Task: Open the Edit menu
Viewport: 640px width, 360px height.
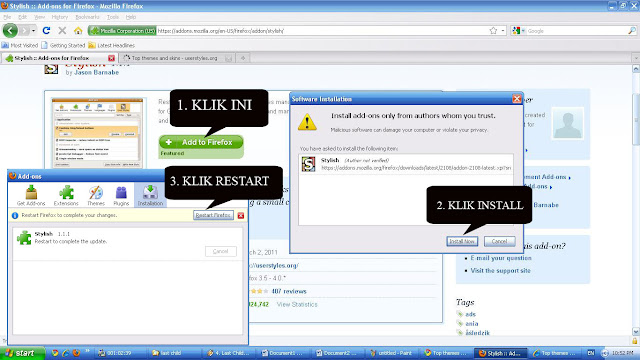Action: click(x=22, y=17)
